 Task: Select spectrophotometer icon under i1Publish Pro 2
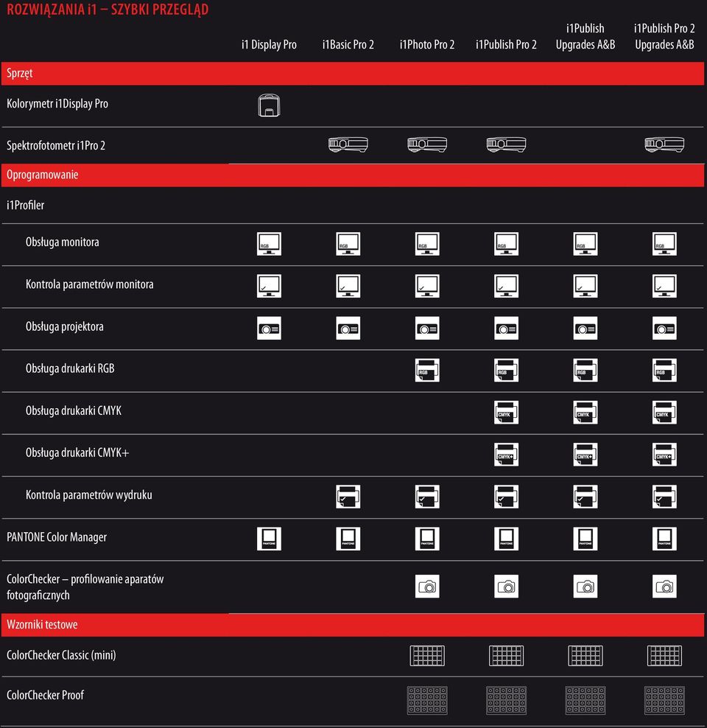tap(506, 144)
